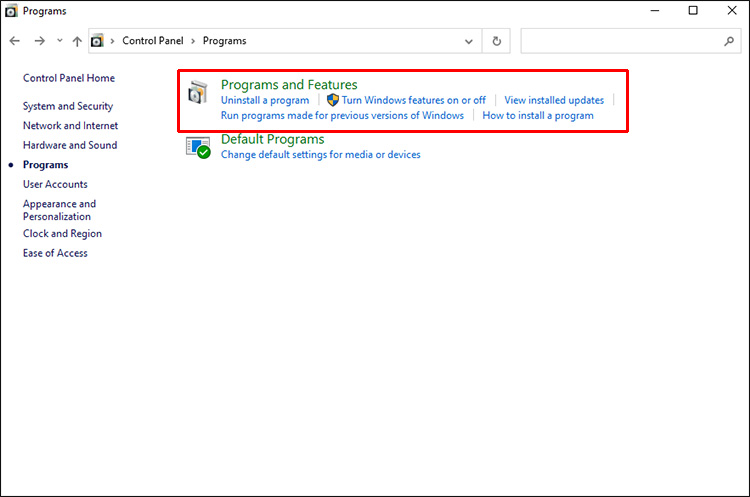This screenshot has height=497, width=750.
Task: Close the Programs window
Action: pyautogui.click(x=732, y=11)
